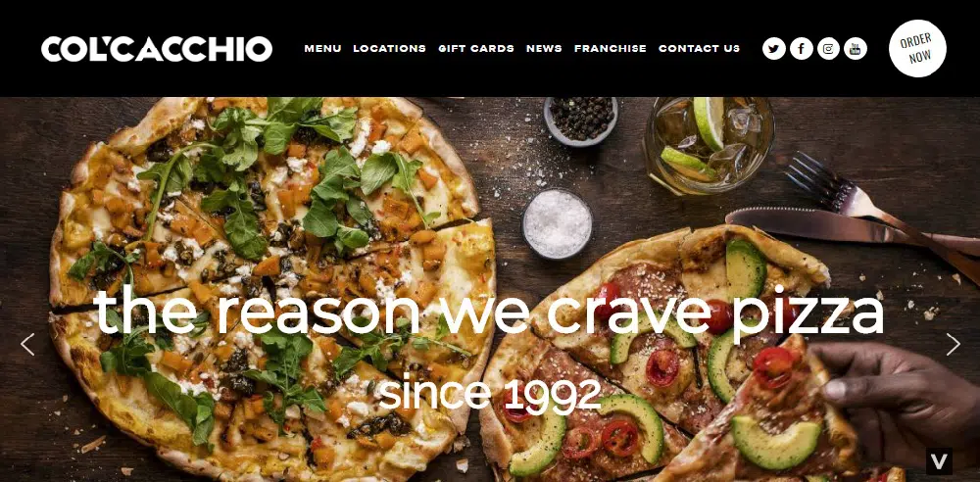Click 'the reason we crave pizza' headline
Screen dimensions: 980x482
[488, 312]
